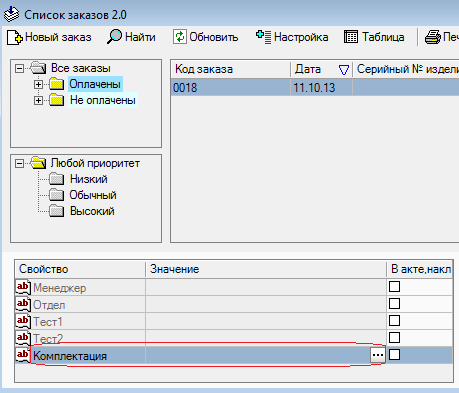Click the ab icon of Тест2 row
This screenshot has height=393, width=459.
[23, 338]
